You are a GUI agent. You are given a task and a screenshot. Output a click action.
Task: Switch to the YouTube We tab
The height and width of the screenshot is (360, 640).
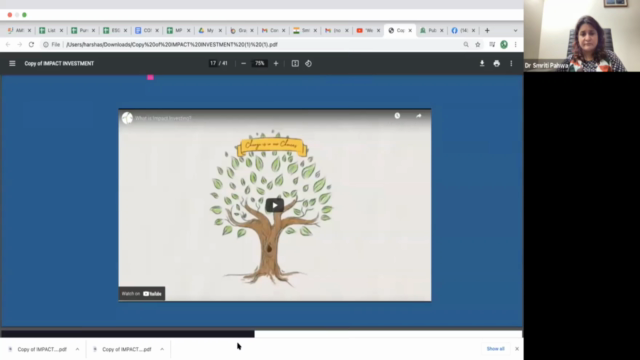pyautogui.click(x=368, y=31)
